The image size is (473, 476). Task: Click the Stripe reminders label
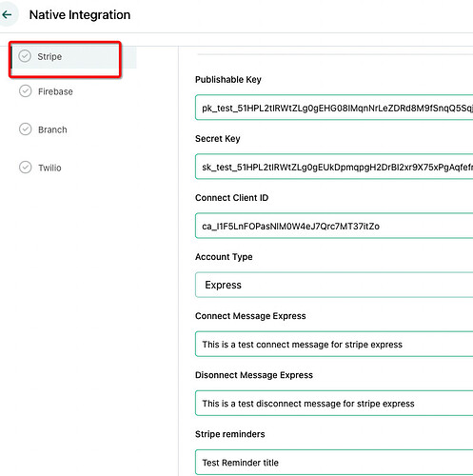coord(229,434)
